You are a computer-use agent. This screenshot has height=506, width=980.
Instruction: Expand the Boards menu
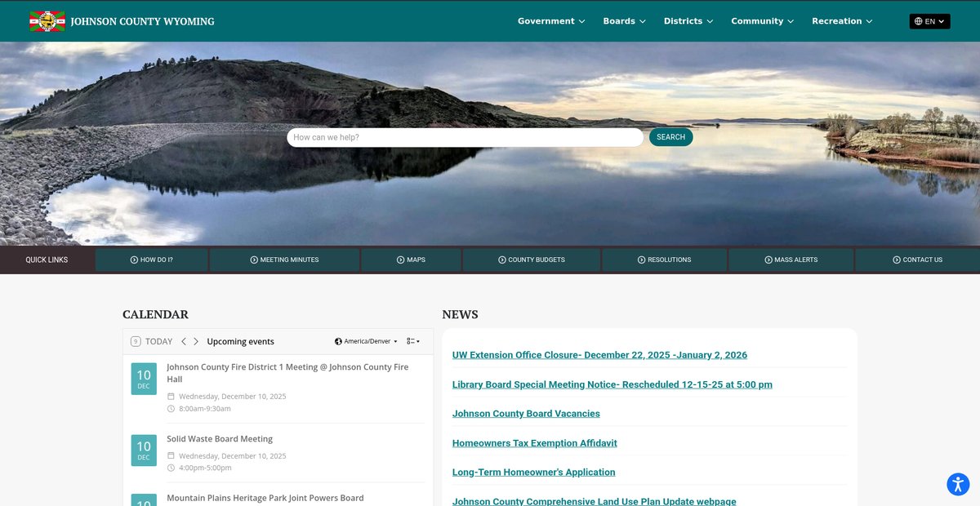click(624, 21)
